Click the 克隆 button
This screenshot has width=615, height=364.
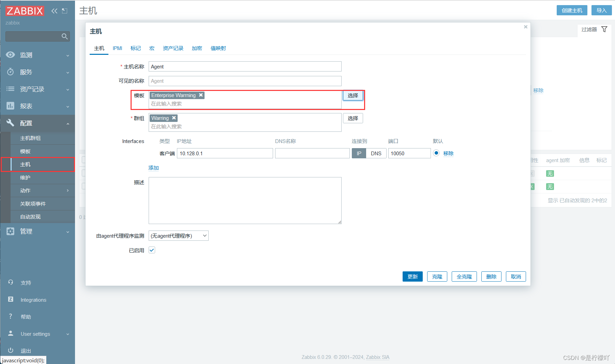(437, 276)
